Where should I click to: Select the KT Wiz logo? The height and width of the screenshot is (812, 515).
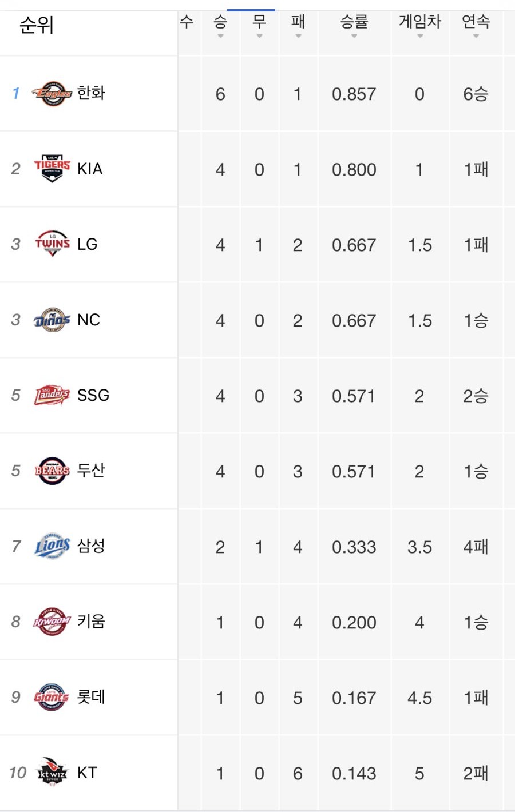click(52, 773)
